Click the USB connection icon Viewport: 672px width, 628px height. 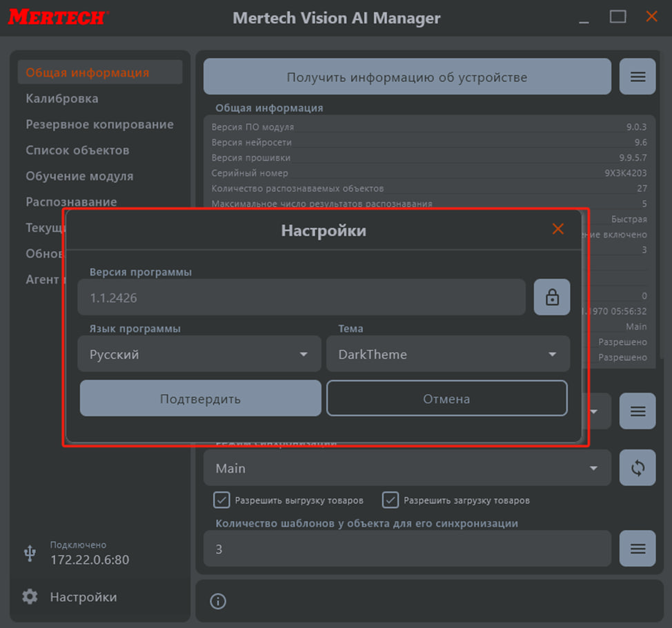30,553
